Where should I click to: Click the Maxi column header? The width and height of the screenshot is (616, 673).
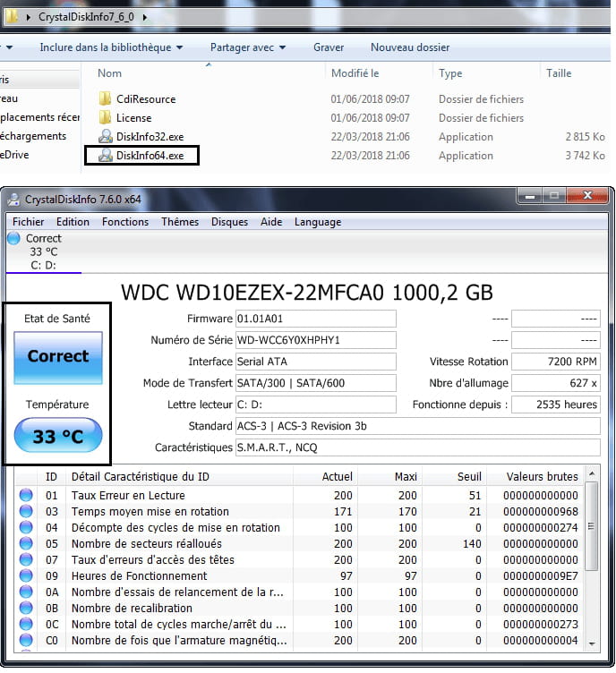[x=389, y=476]
